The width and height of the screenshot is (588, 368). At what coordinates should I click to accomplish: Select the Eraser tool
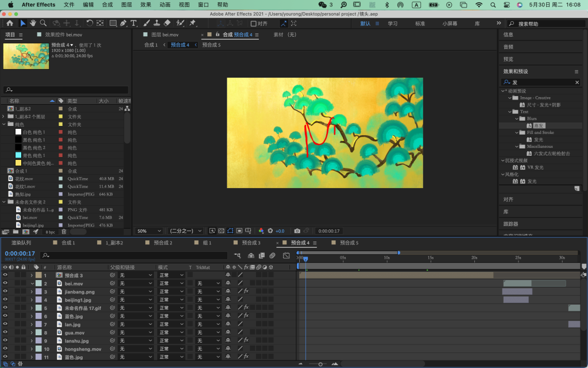click(167, 23)
